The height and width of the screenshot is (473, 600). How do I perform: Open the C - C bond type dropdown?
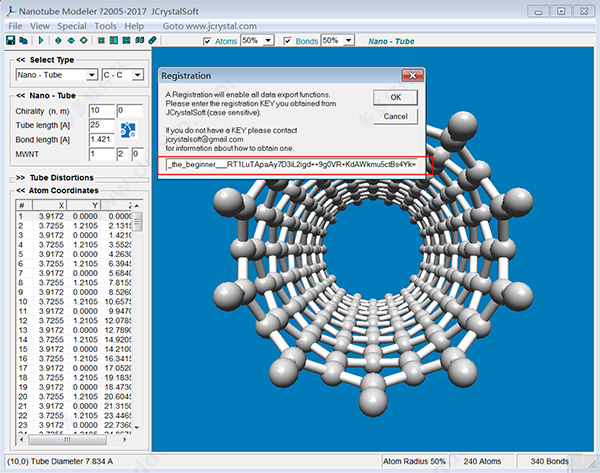(x=138, y=75)
